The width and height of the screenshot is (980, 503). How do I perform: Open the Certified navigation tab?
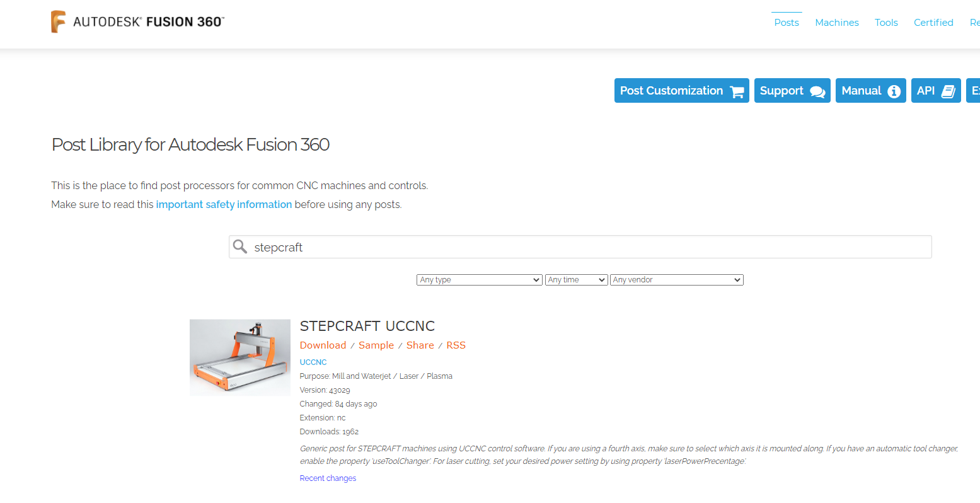tap(933, 23)
